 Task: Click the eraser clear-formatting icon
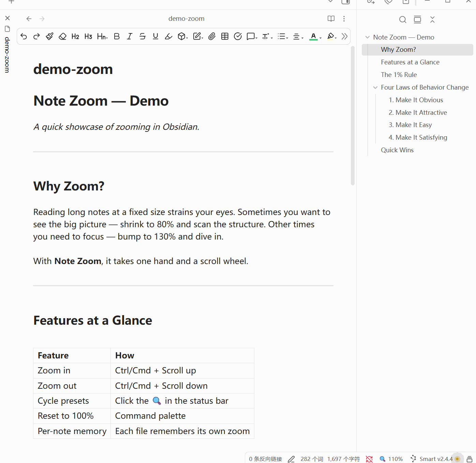[62, 36]
